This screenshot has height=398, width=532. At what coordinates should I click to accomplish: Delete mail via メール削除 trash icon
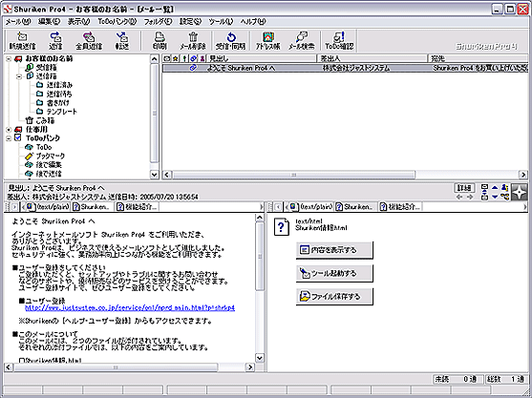tap(192, 41)
